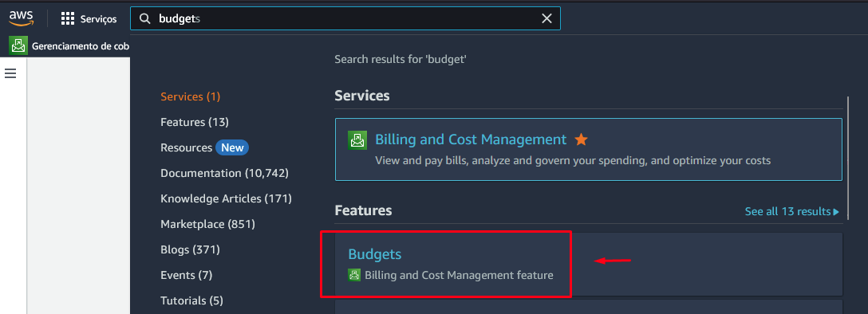
Task: Click the small icon beside Billing and Cost Management feature
Action: 354,275
